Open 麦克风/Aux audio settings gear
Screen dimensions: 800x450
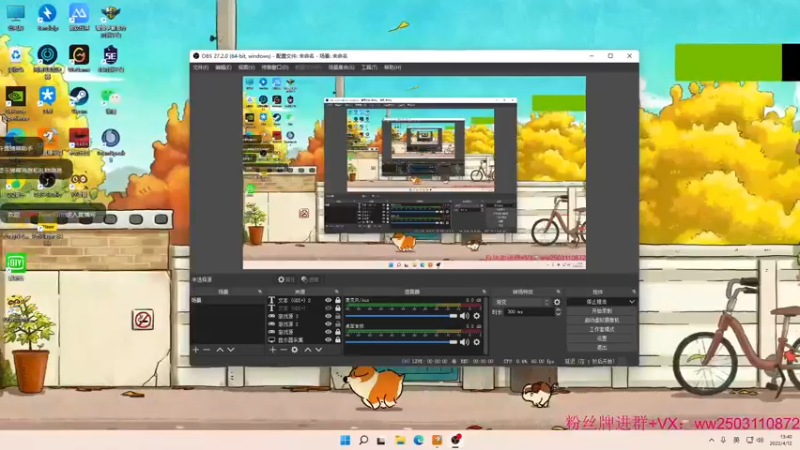(x=477, y=316)
